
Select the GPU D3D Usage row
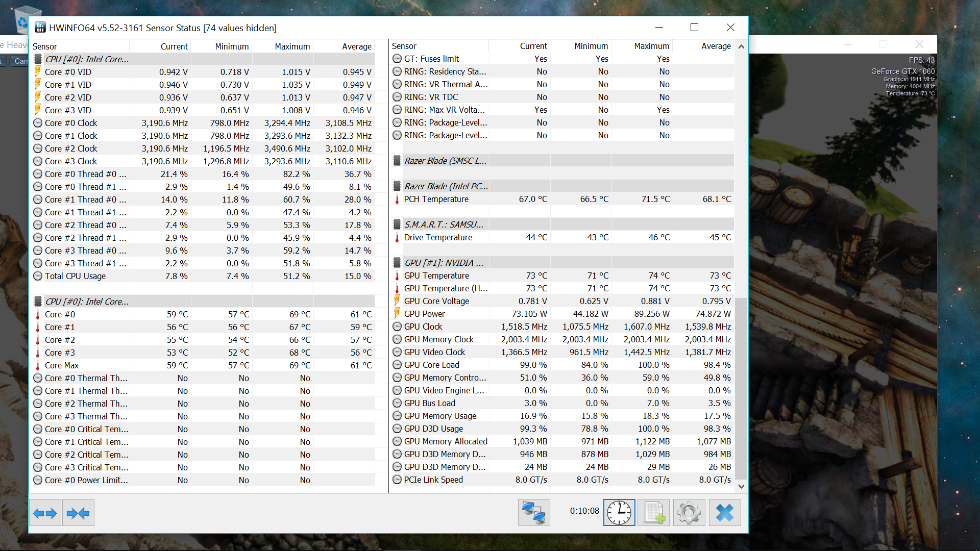point(562,429)
